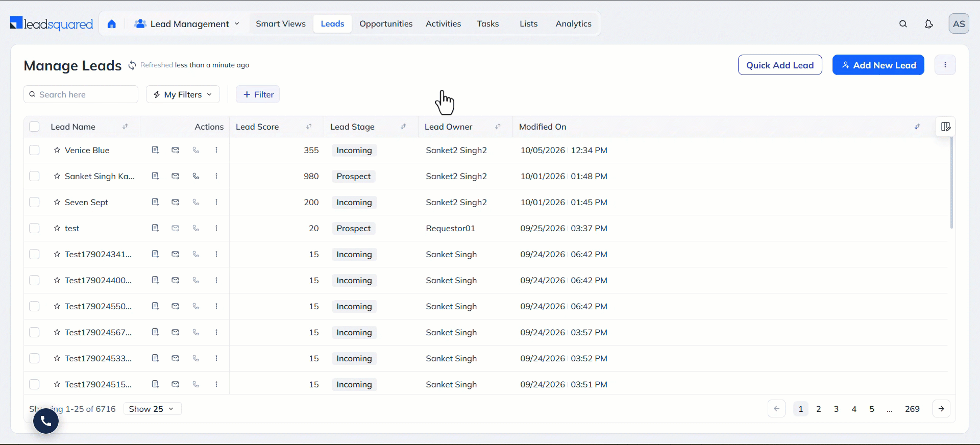Open lead details icon for Venice Blue
This screenshot has width=980, height=445.
point(155,150)
